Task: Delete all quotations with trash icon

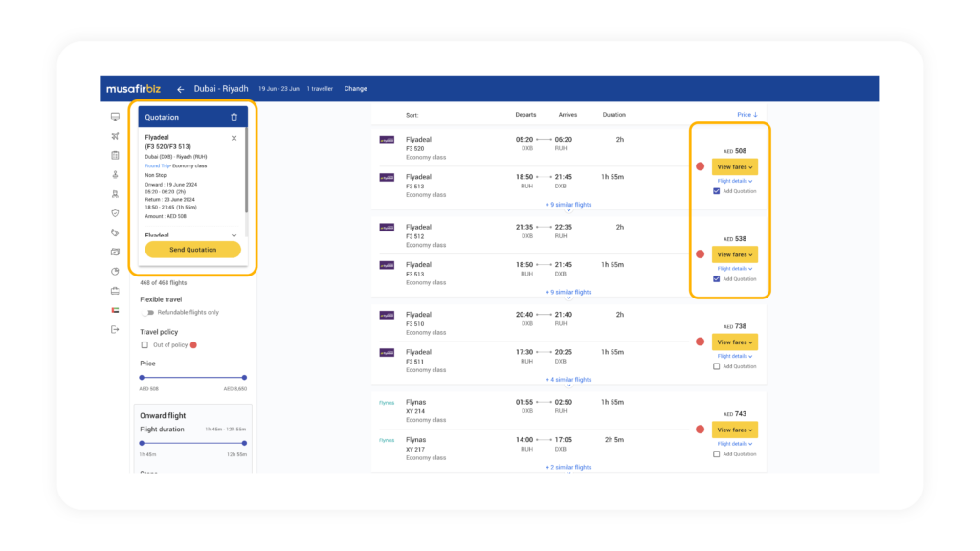Action: tap(234, 117)
